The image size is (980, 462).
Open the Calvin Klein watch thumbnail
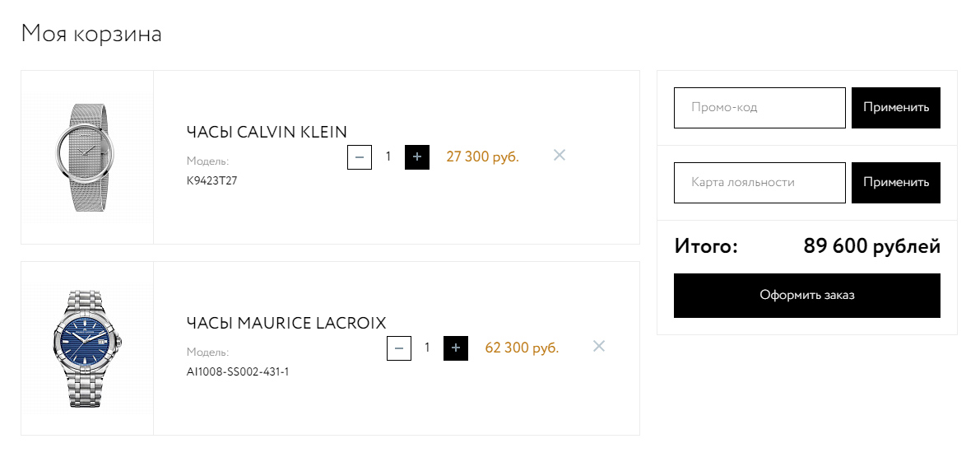coord(86,157)
